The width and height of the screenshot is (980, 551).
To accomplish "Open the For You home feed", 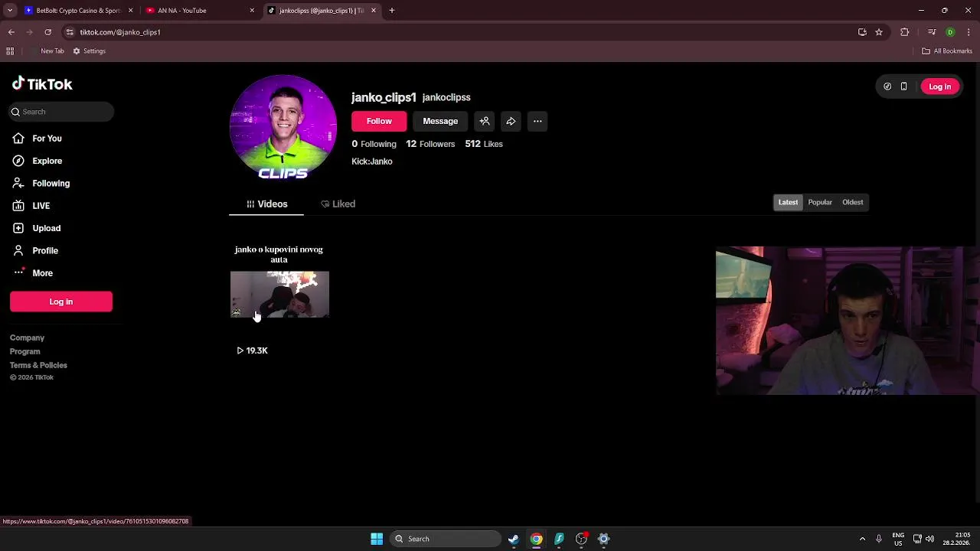I will tap(47, 139).
